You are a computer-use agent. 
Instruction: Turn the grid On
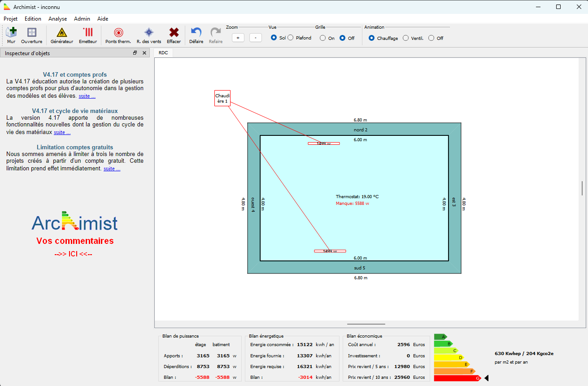pos(323,38)
